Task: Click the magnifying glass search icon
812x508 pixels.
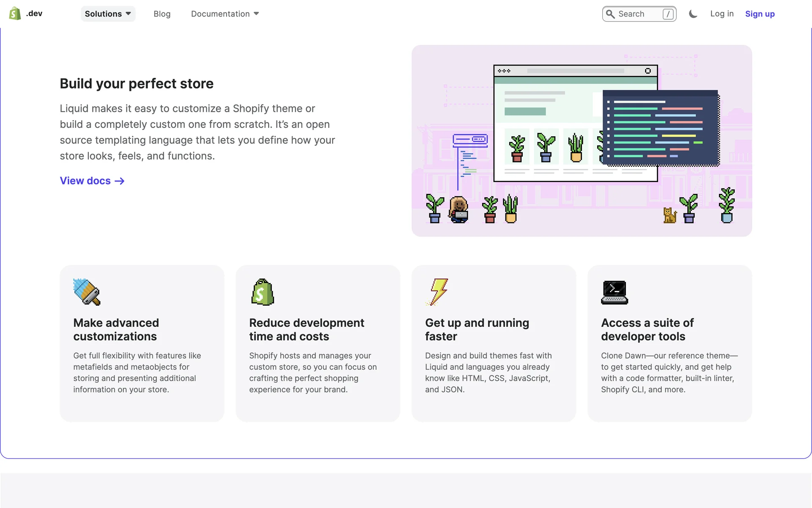Action: pos(610,14)
